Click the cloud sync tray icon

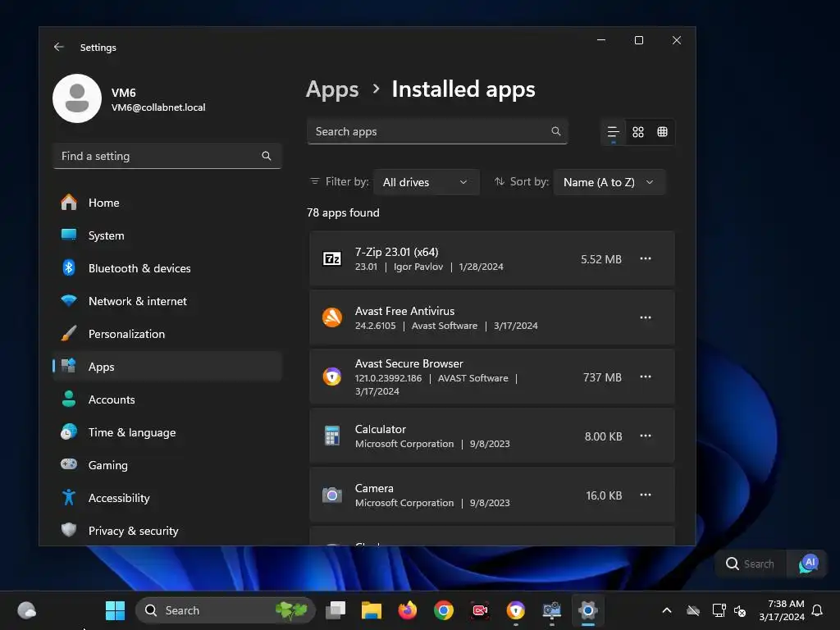(693, 610)
